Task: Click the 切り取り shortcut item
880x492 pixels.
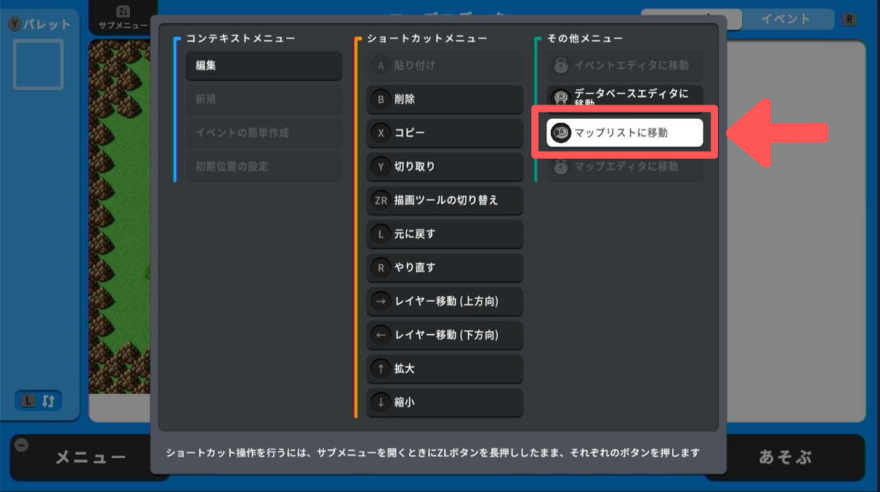Action: pos(444,167)
